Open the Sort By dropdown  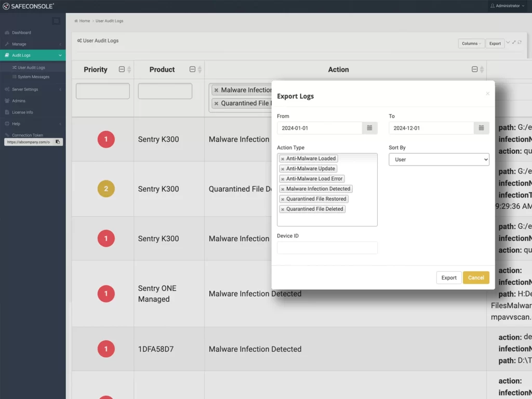point(439,159)
